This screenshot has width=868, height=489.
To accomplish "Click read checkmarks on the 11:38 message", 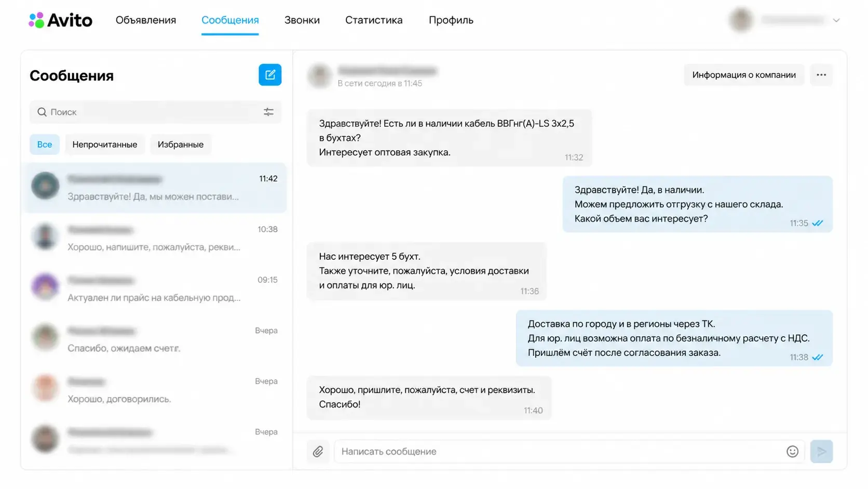I will tap(818, 358).
